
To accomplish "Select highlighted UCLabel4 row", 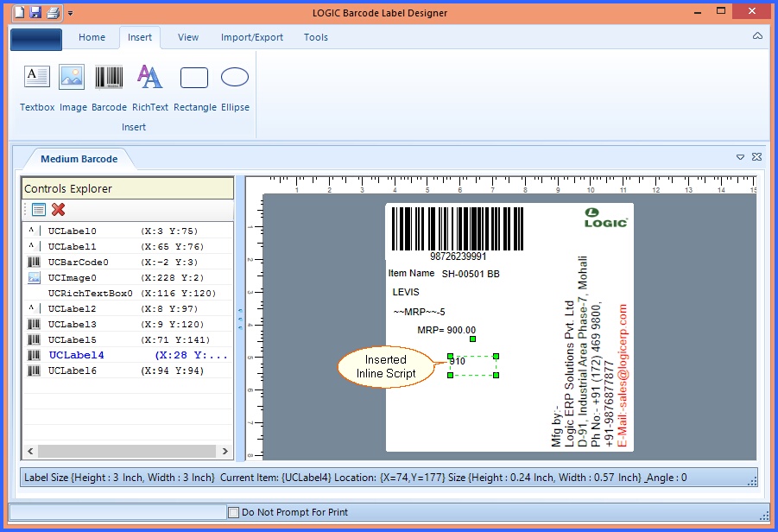I will click(128, 355).
